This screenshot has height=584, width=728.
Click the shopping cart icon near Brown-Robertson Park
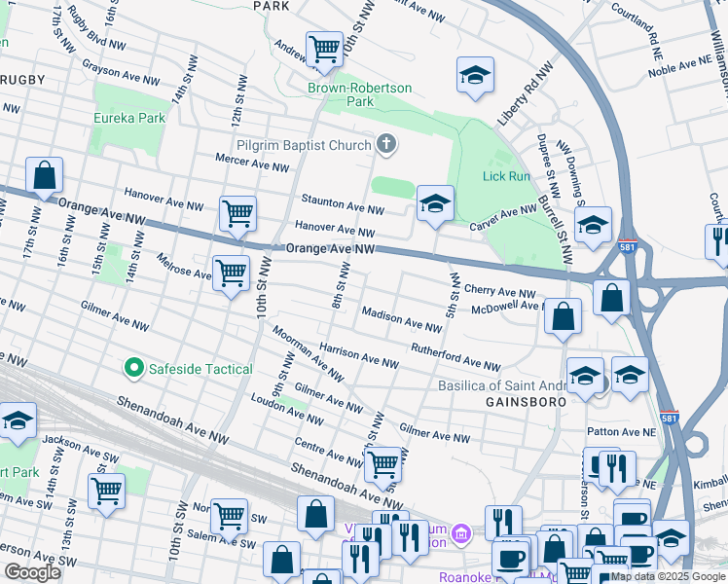(x=324, y=48)
